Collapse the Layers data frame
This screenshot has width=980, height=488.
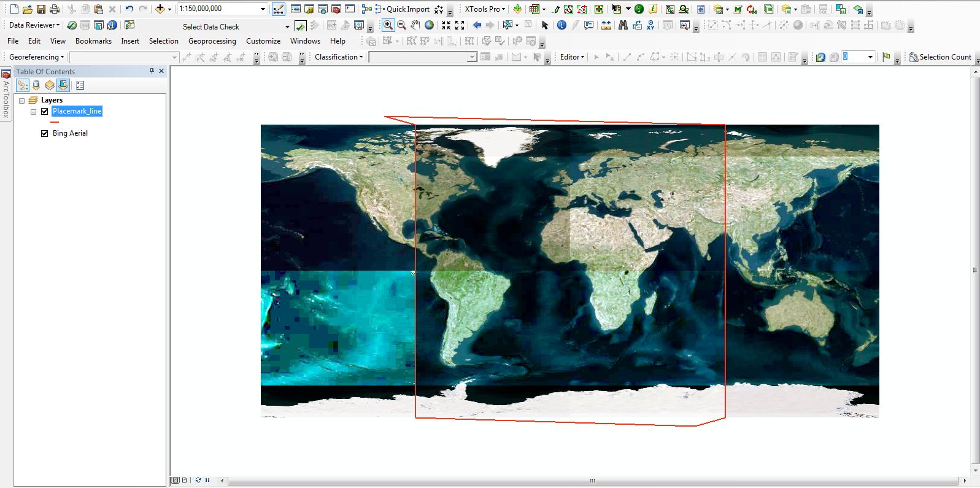pyautogui.click(x=21, y=100)
